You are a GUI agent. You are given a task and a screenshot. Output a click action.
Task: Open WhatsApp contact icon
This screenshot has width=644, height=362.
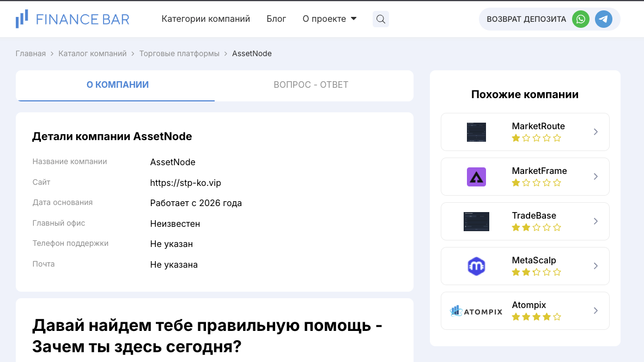(581, 19)
